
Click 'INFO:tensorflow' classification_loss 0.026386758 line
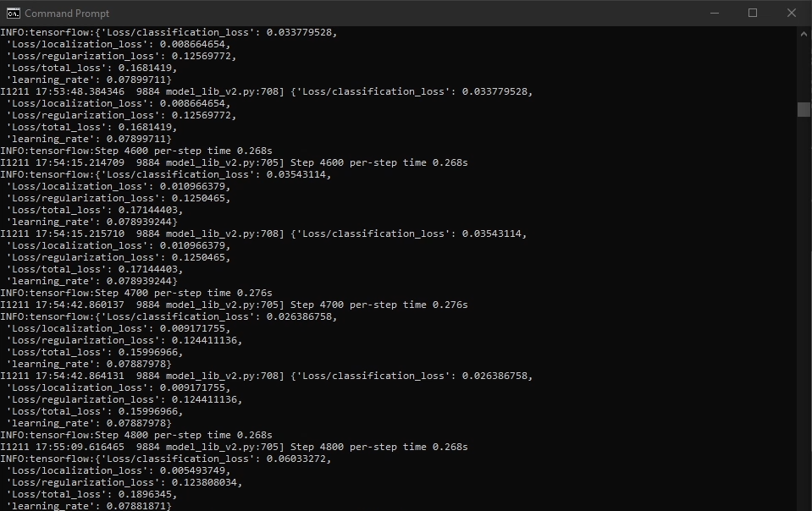coord(168,317)
